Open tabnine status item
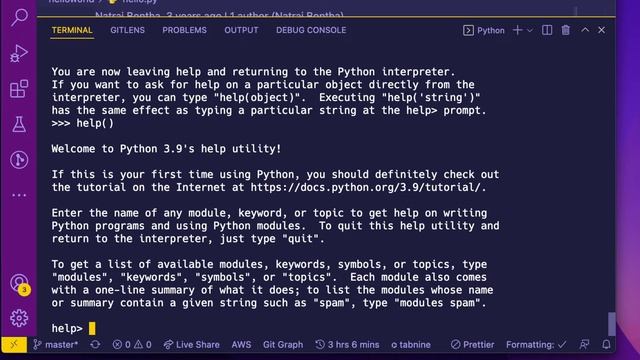Viewport: 640px width, 360px height. tap(411, 345)
